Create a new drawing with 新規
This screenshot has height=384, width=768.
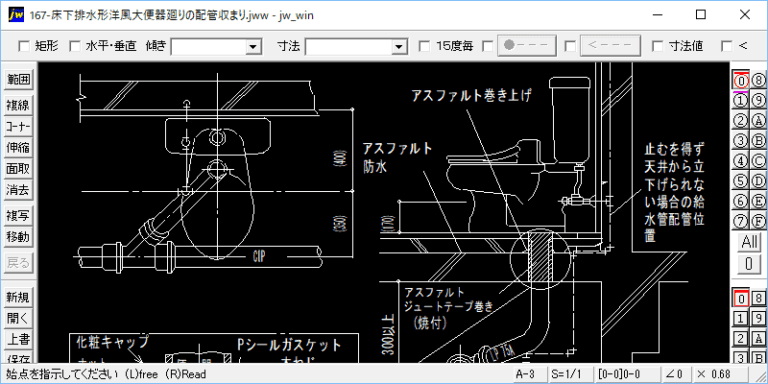coord(18,297)
